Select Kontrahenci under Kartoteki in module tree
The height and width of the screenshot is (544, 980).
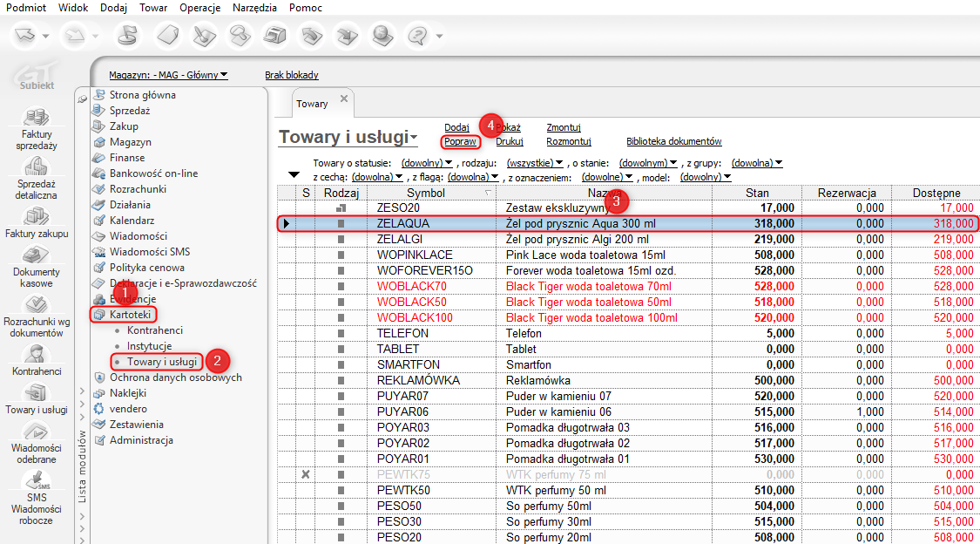pos(154,330)
